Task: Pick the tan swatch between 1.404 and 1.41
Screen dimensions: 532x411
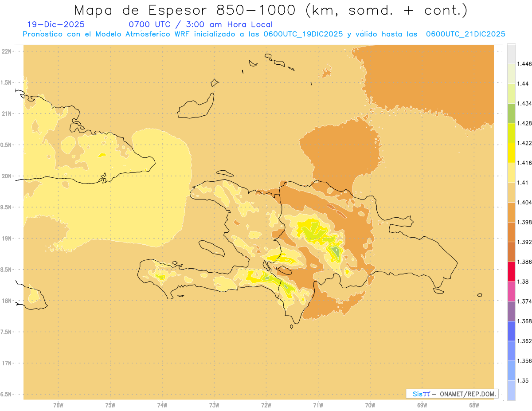Action: (511, 192)
